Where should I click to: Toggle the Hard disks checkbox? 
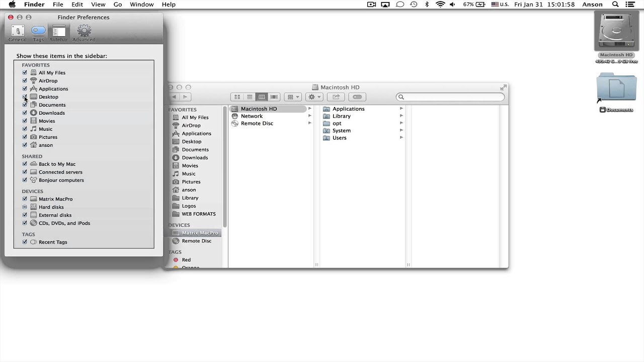(25, 207)
